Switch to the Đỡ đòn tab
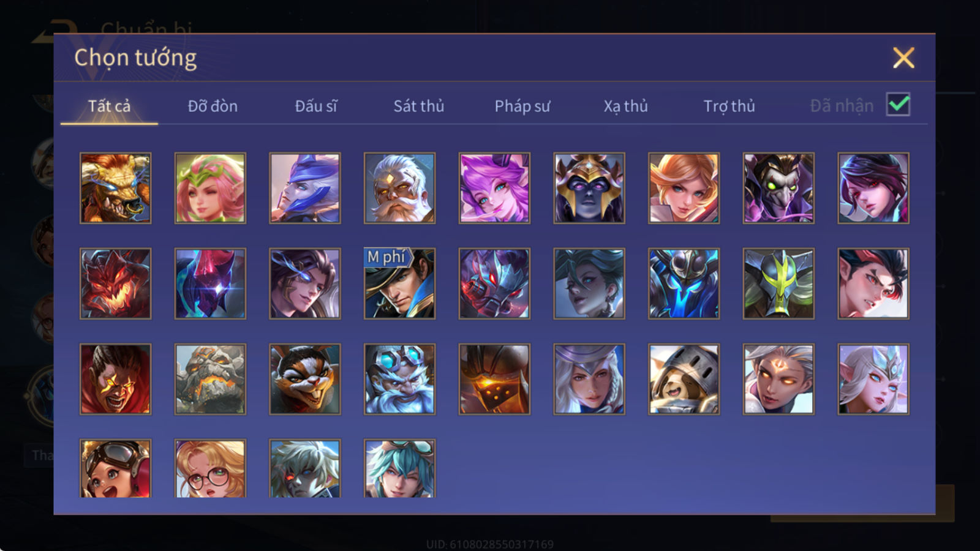 click(213, 106)
